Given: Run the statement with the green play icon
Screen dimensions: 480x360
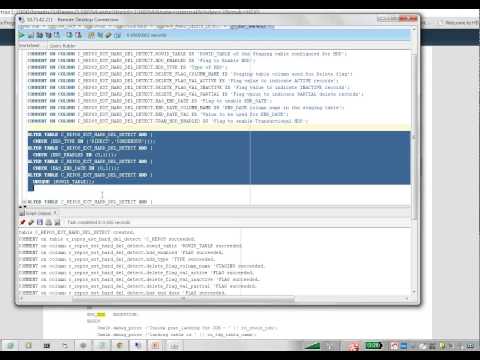Looking at the screenshot, I should pyautogui.click(x=22, y=35).
